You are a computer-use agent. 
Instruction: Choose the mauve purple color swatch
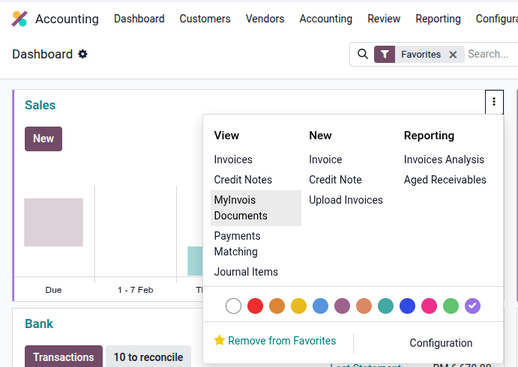pos(342,306)
